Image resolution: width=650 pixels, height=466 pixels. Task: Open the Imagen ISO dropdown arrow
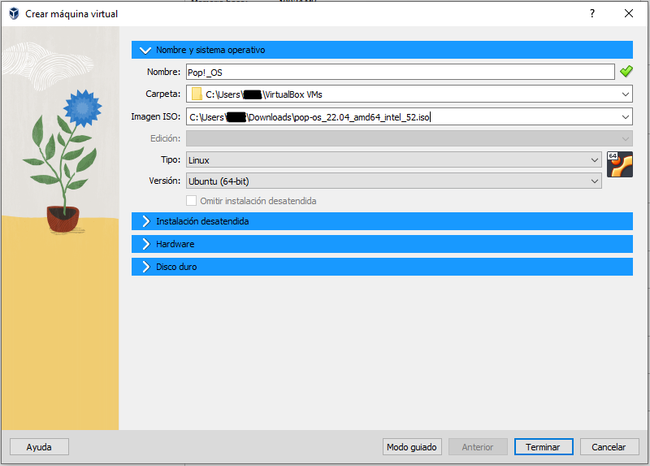pos(624,117)
